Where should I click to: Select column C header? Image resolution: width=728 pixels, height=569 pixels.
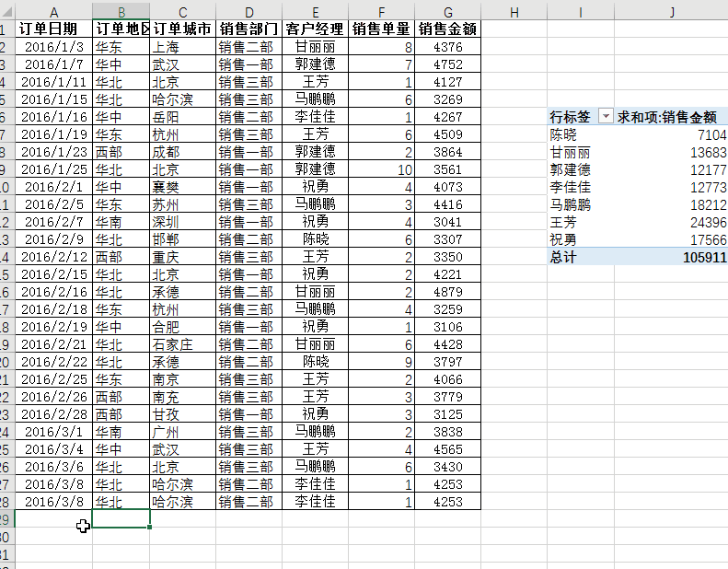[x=183, y=12]
